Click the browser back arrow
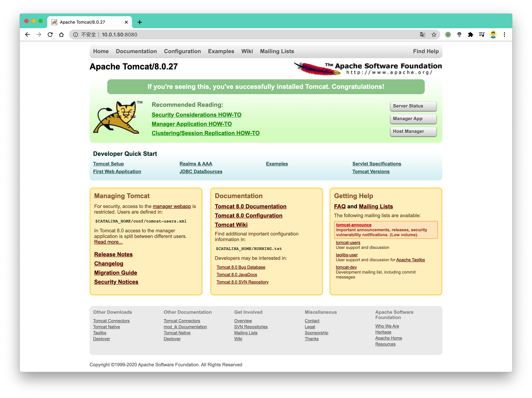The image size is (532, 398). (27, 35)
